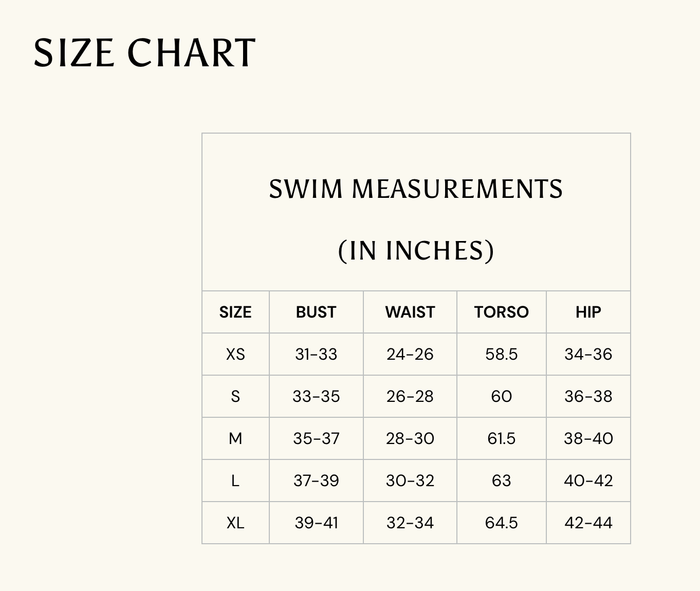The width and height of the screenshot is (700, 591).
Task: Click the XL size row label
Action: pyautogui.click(x=235, y=523)
